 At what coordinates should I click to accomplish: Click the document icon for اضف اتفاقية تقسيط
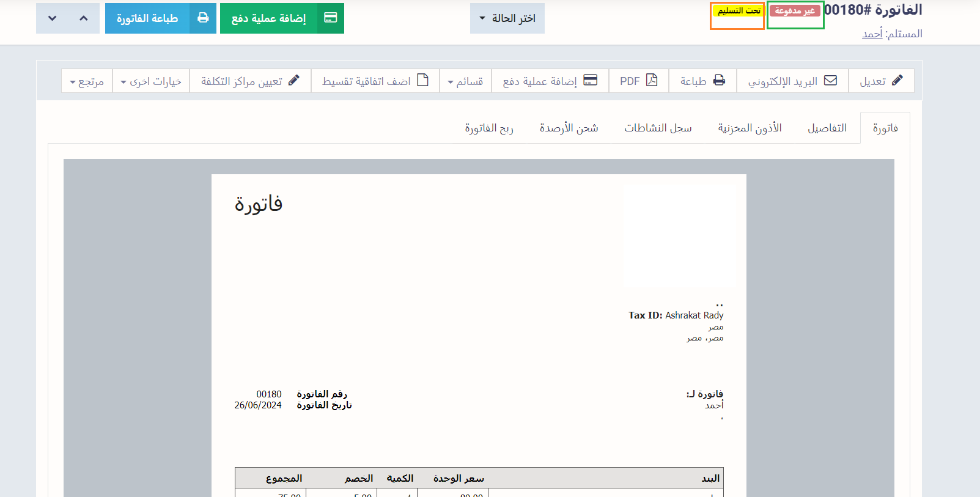tap(422, 81)
